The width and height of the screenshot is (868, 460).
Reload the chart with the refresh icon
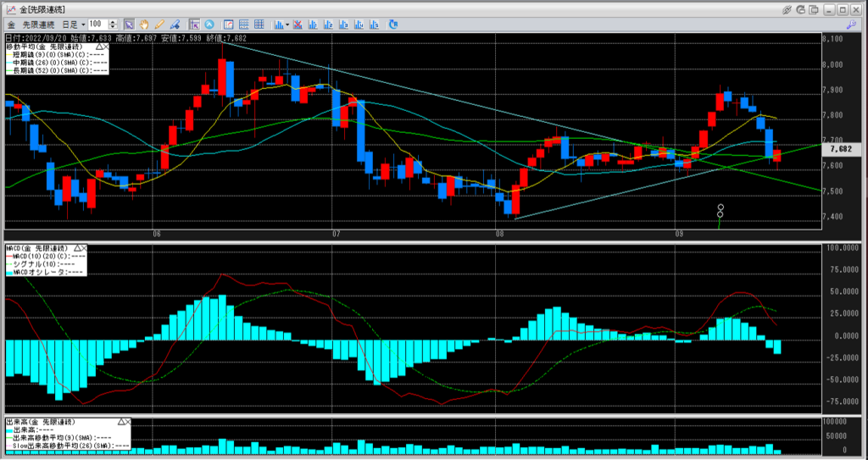tap(393, 25)
